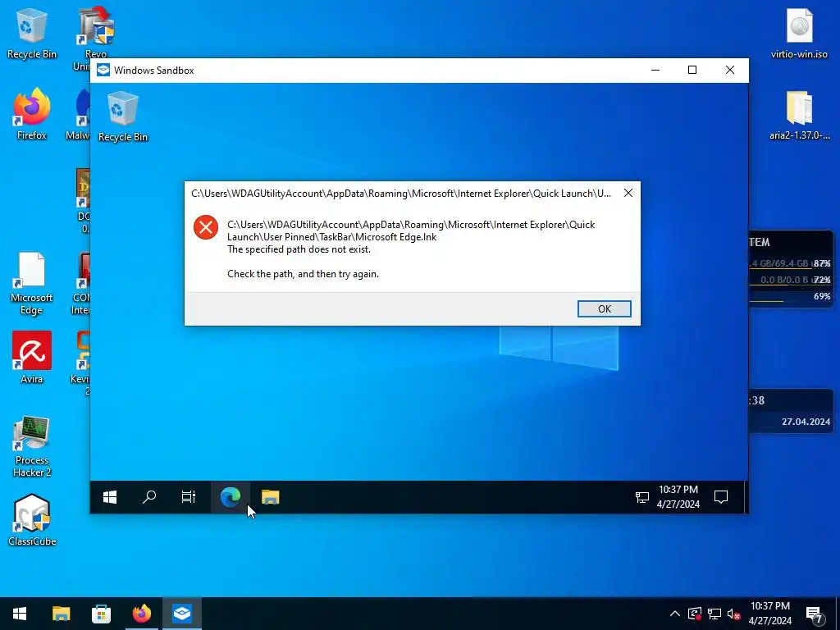840x630 pixels.
Task: Open File Explorer on host taskbar
Action: tap(61, 614)
